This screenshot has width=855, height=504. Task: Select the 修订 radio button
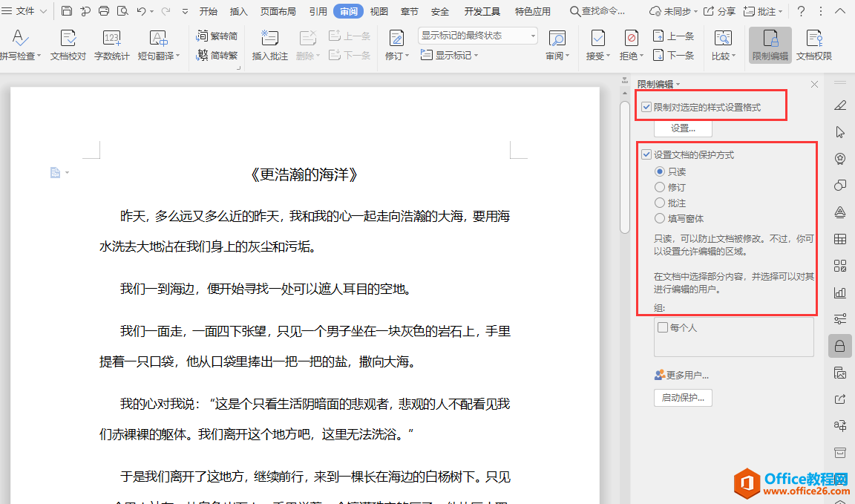pos(659,187)
